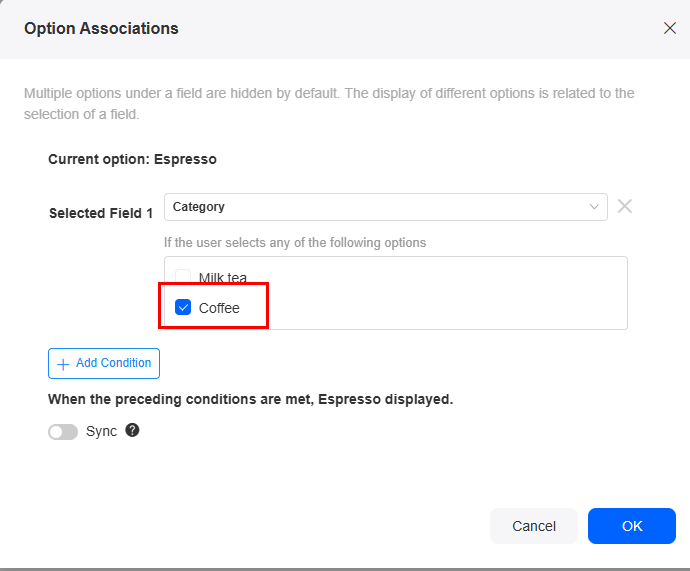Enable the Sync toggle switch
Viewport: 690px width, 571px height.
click(x=63, y=432)
